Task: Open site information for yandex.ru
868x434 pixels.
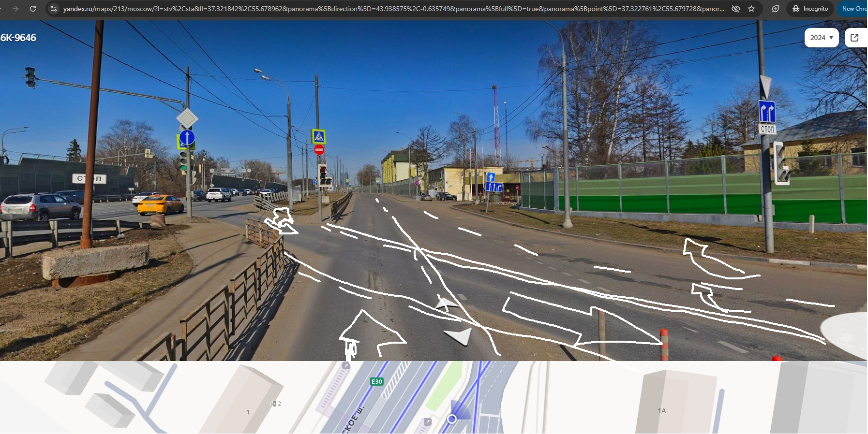Action: pos(54,9)
